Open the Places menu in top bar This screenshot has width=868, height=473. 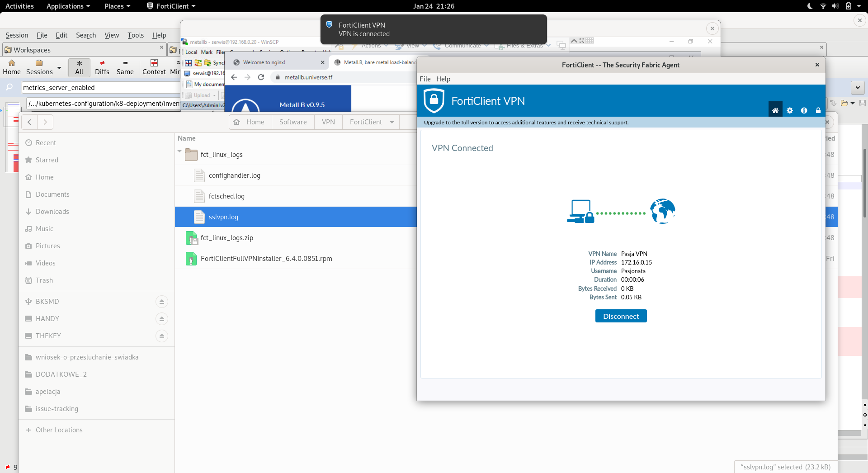[117, 6]
